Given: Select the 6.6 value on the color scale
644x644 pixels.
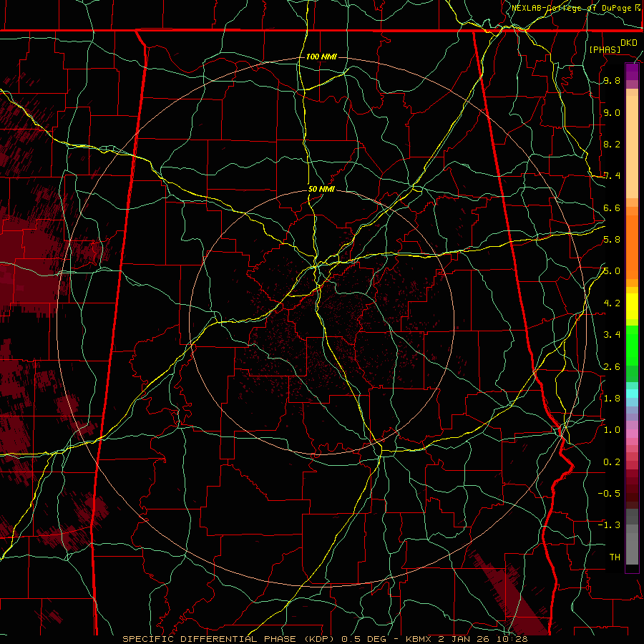Looking at the screenshot, I should (x=612, y=208).
